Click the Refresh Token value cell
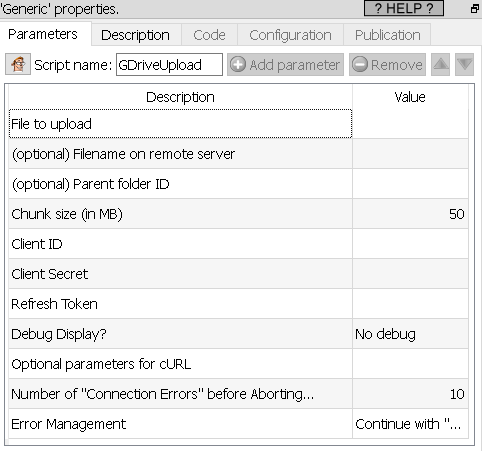The height and width of the screenshot is (451, 482). 410,304
